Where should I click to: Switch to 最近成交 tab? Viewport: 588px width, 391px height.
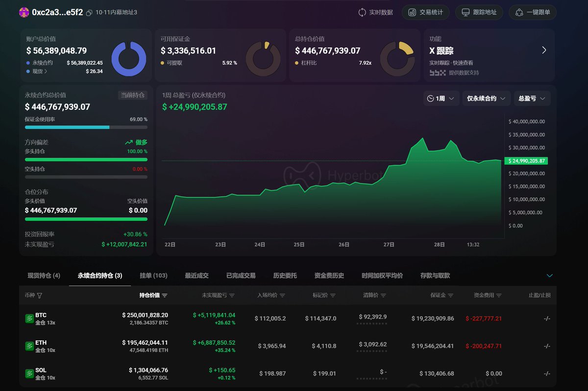pyautogui.click(x=196, y=276)
